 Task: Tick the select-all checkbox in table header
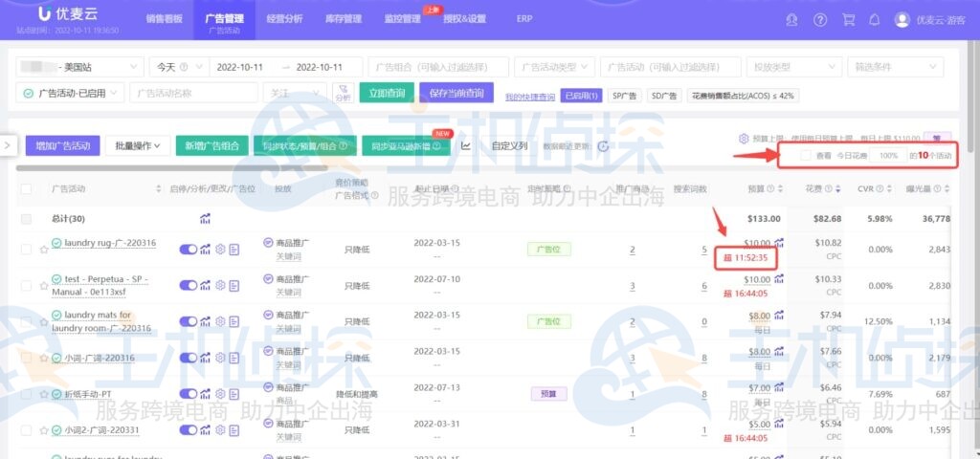coord(26,188)
